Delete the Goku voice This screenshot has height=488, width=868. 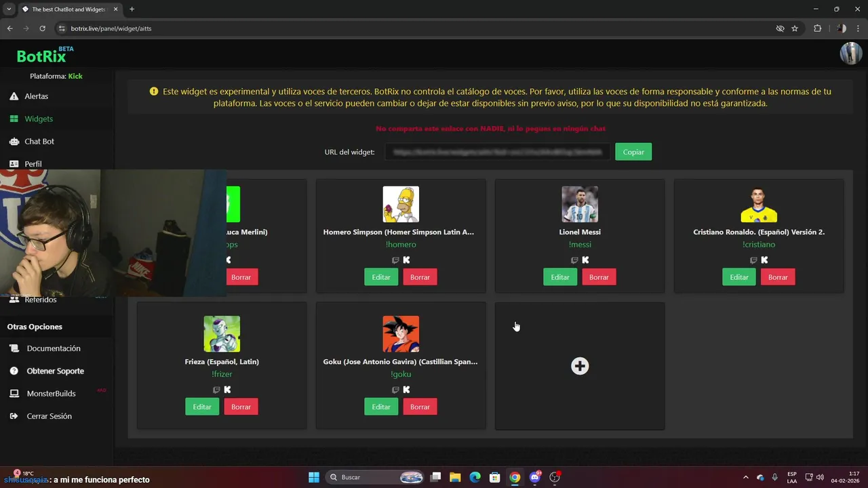tap(420, 407)
